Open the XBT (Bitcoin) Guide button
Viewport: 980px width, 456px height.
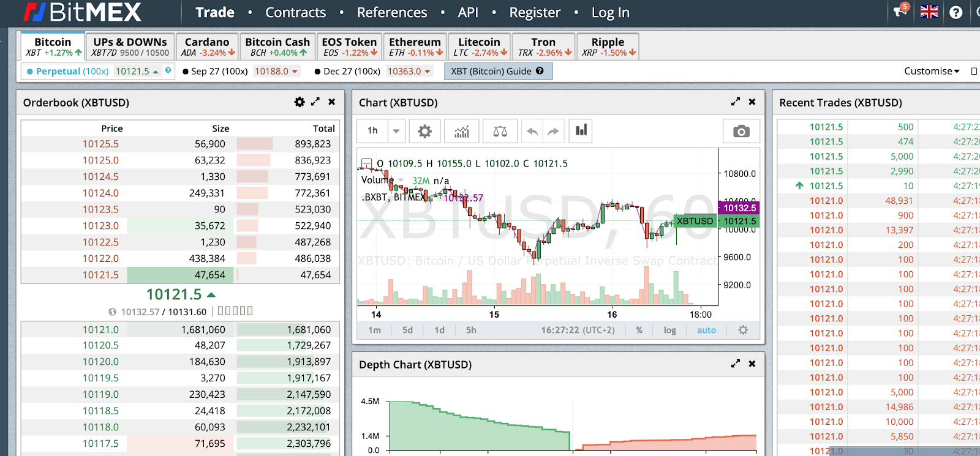[x=497, y=71]
